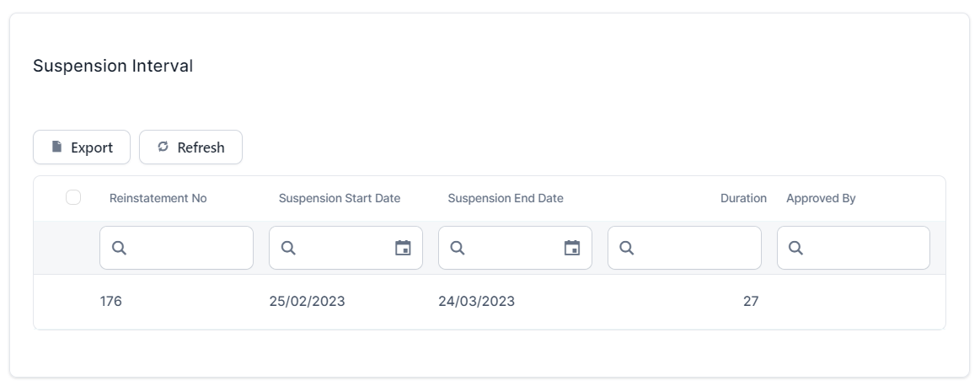Open Suspension End Date calendar picker

572,248
